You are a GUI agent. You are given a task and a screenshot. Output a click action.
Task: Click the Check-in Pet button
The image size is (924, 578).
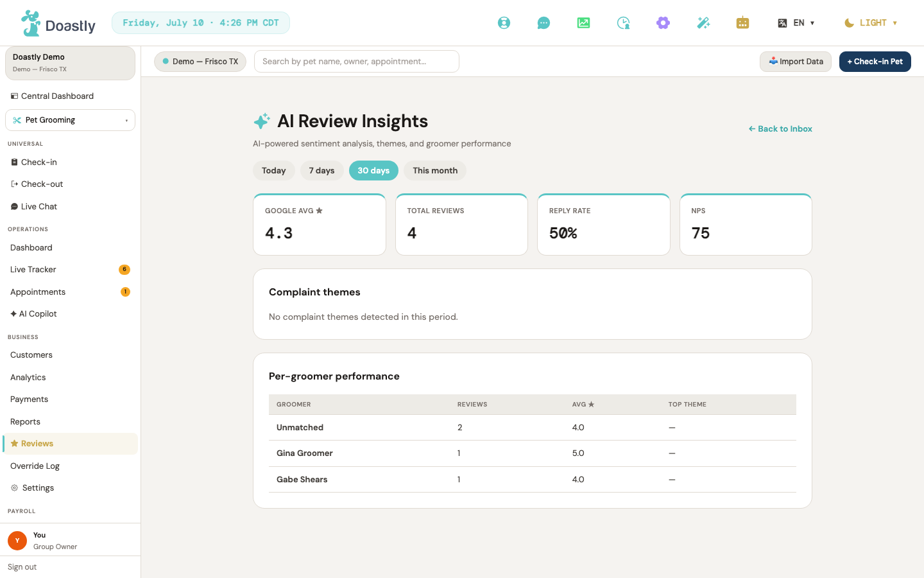click(x=875, y=62)
